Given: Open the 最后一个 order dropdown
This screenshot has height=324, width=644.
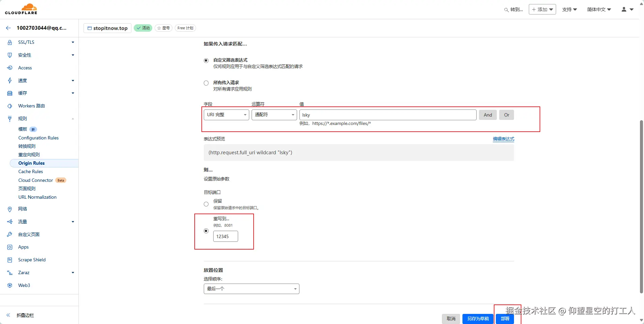Looking at the screenshot, I should coord(251,289).
